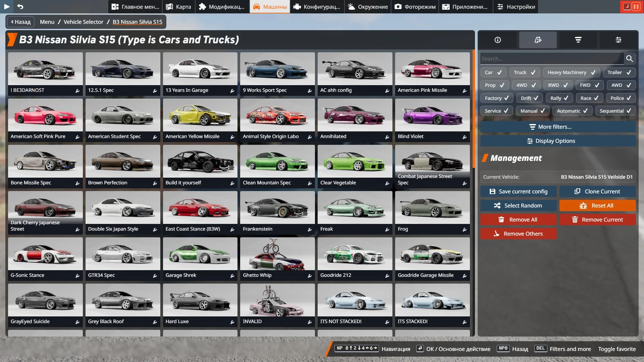The width and height of the screenshot is (644, 362).
Task: Click wrench icon on AC ahh config
Action: point(387,90)
